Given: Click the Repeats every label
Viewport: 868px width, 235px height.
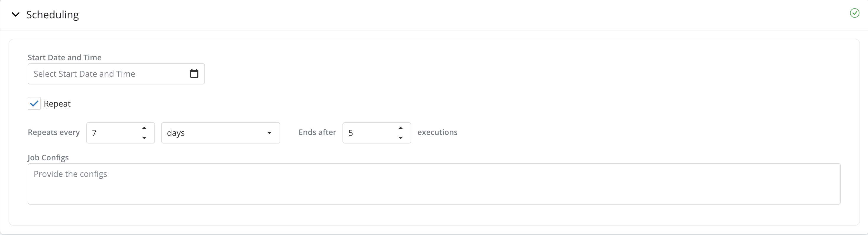Looking at the screenshot, I should [53, 132].
